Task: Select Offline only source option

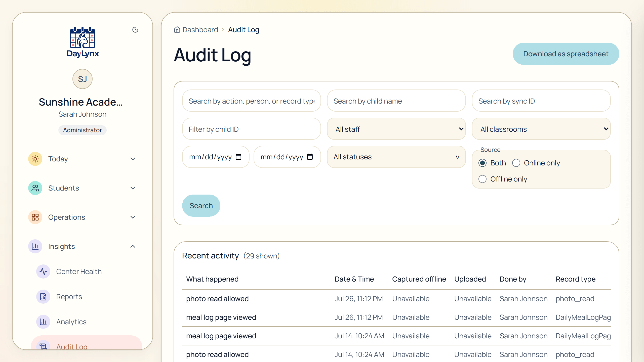Action: click(482, 179)
